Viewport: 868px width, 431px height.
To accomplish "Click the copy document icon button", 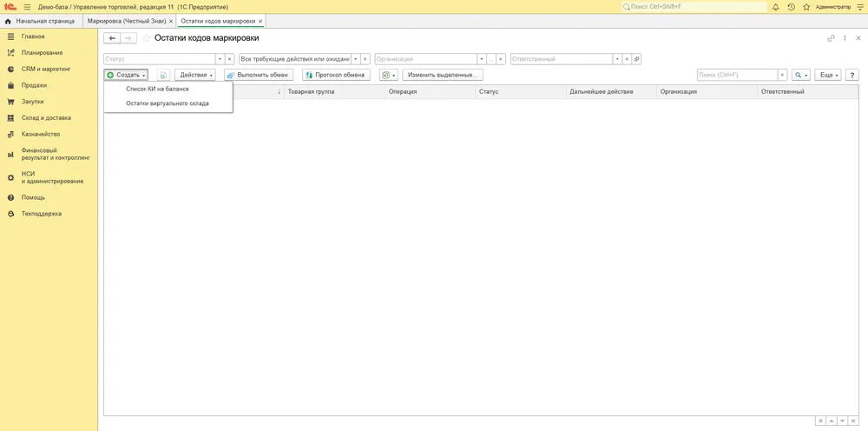I will point(163,75).
